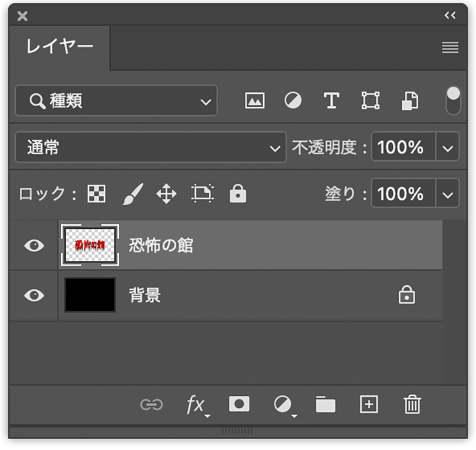476x450 pixels.
Task: Delete layer using trash icon
Action: (x=412, y=404)
